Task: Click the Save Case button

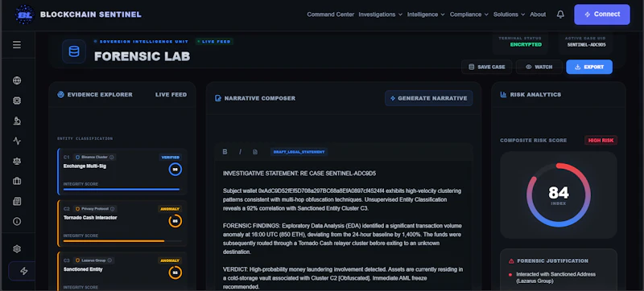Action: pos(486,67)
